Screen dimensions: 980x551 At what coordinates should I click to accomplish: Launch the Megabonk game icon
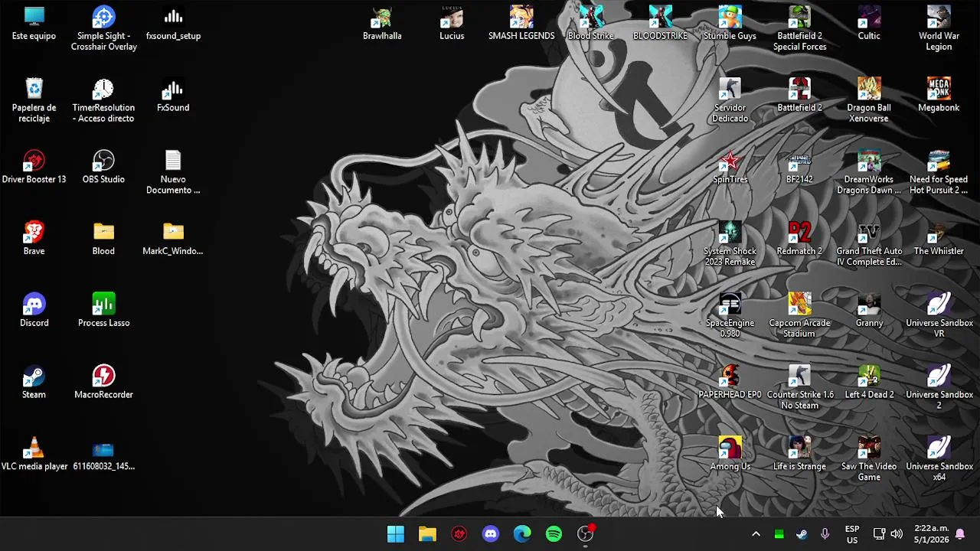tap(939, 96)
